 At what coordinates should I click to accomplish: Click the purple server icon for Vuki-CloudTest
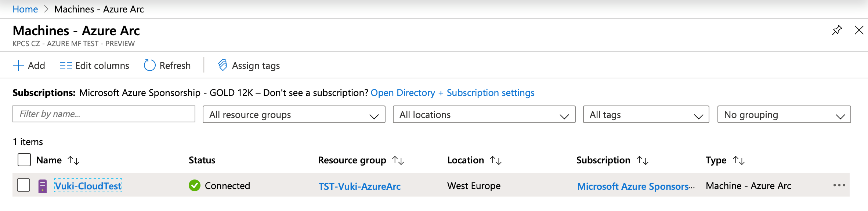click(43, 186)
